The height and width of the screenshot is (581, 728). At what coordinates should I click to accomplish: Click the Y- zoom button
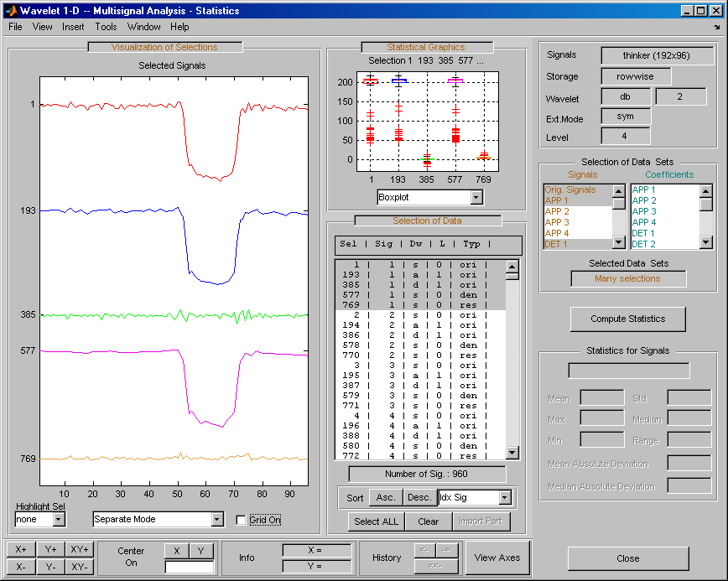(x=50, y=567)
